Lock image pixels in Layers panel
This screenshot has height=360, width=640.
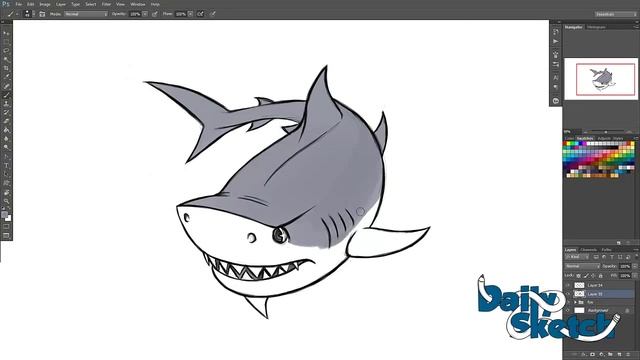point(586,276)
